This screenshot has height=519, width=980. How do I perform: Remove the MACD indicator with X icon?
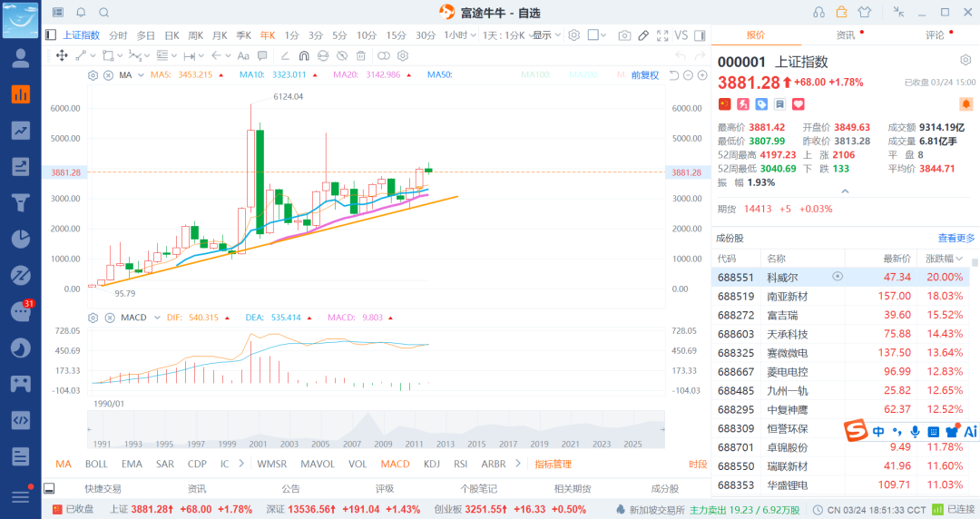pos(110,318)
